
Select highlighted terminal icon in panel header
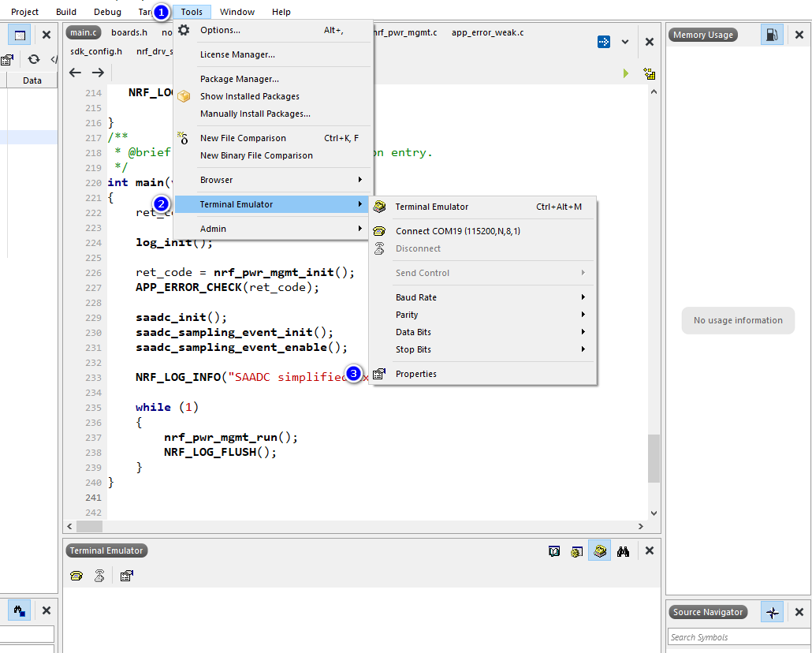600,551
